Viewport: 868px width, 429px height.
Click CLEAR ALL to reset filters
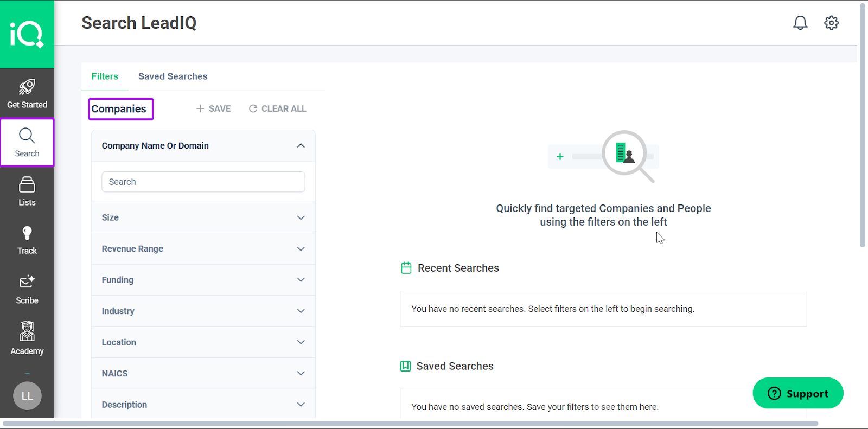click(x=277, y=108)
